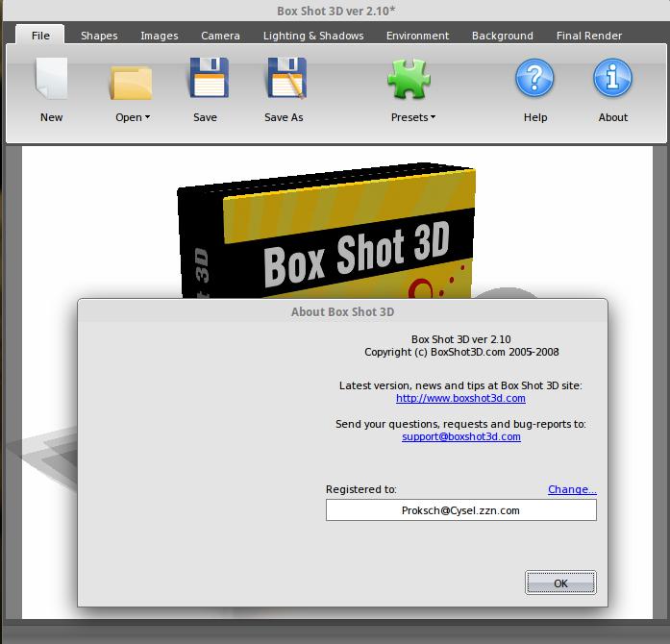Click the support@boxshot3d.com email link
Screen dimensions: 670x644
click(x=461, y=436)
